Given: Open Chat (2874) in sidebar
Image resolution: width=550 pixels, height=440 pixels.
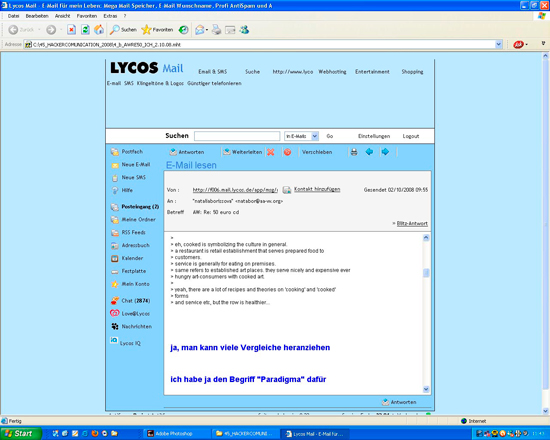Looking at the screenshot, I should [130, 301].
